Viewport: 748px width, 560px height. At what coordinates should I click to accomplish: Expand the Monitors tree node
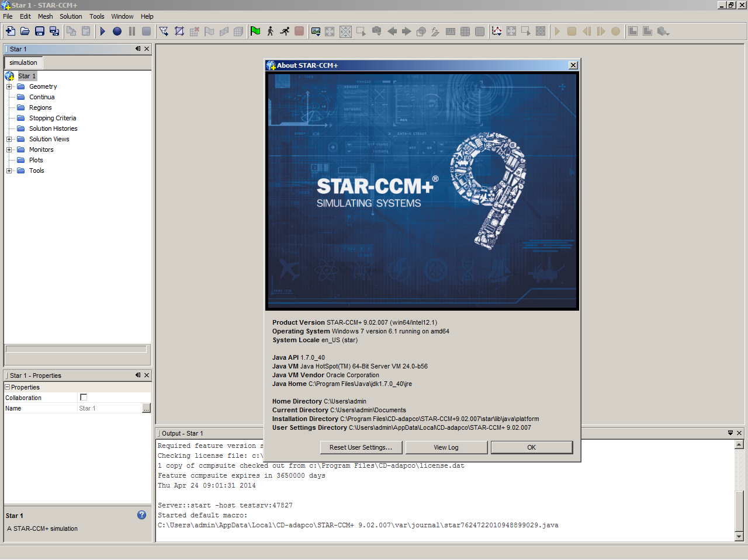coord(9,149)
